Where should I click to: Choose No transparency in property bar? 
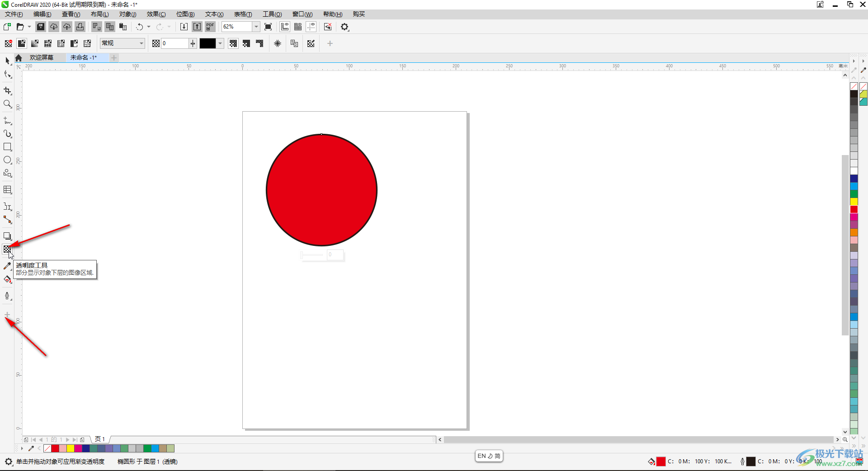pyautogui.click(x=8, y=43)
